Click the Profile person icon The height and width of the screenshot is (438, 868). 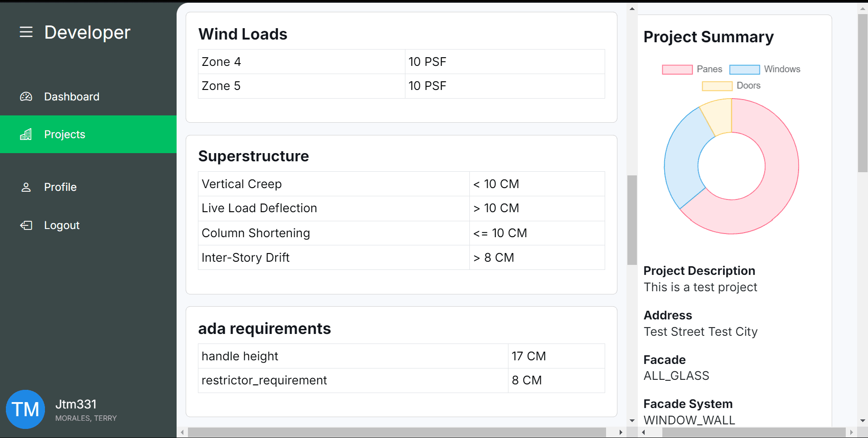26,187
